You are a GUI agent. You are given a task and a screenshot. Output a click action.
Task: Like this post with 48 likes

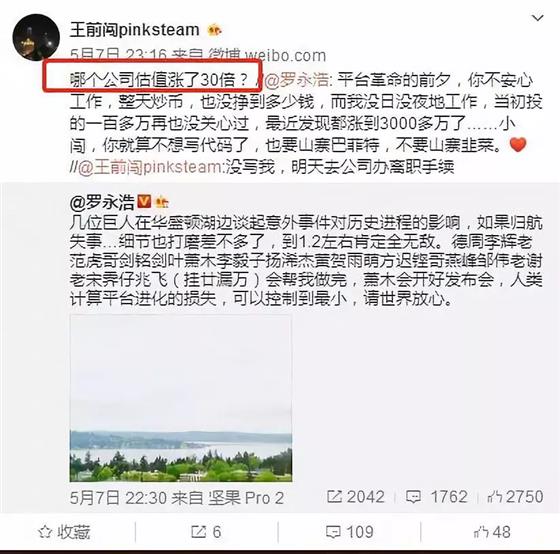coord(492,532)
